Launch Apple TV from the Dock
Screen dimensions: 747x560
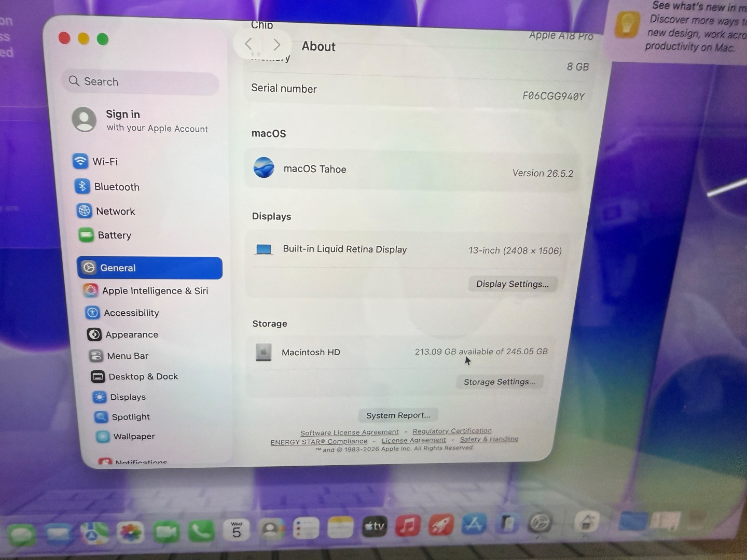(375, 527)
